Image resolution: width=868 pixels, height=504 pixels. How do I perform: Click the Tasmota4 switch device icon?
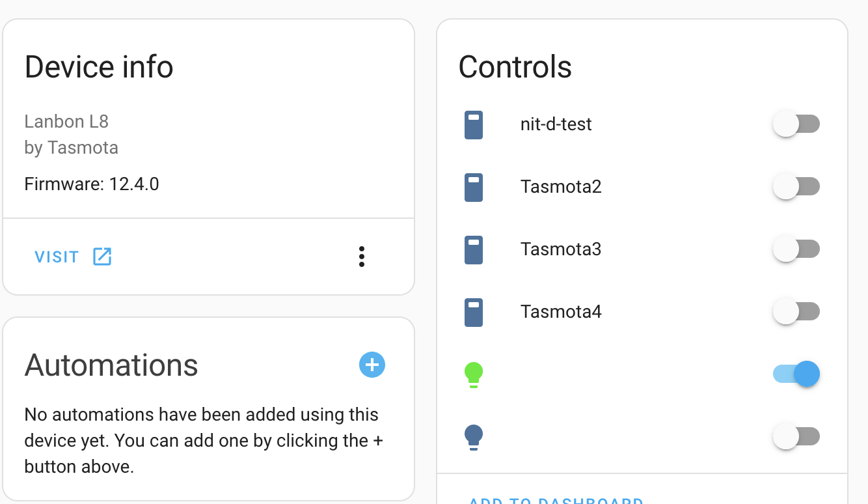[473, 312]
